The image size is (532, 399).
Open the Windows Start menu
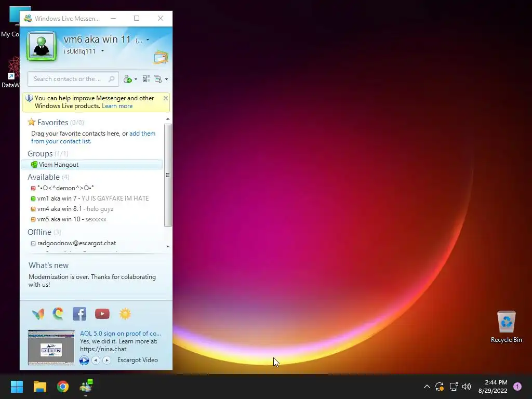click(x=17, y=387)
